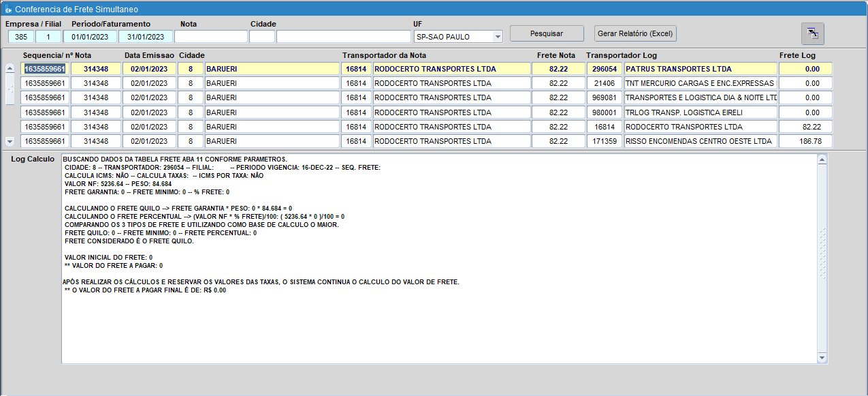Click the Log Calculo scroll-down arrow

pos(822,358)
